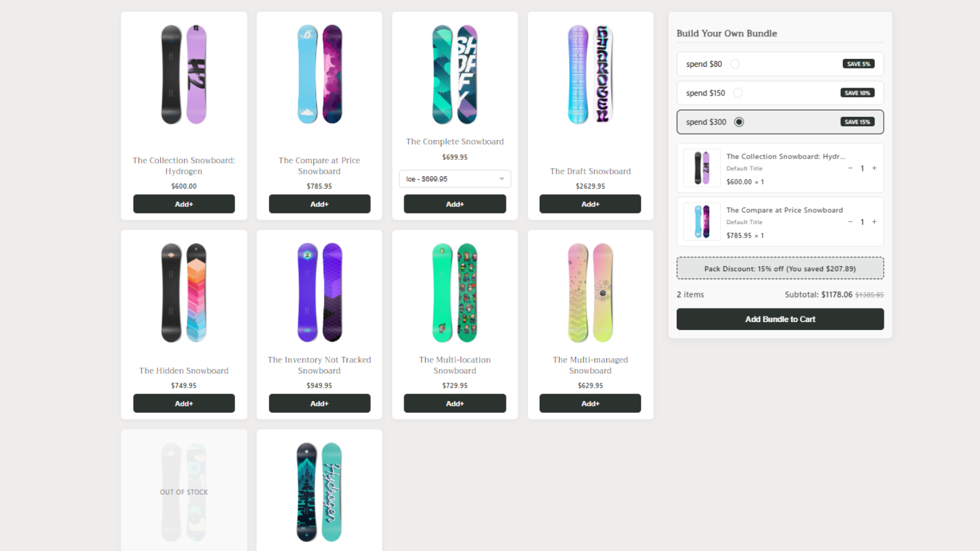Select the spend $80 bundle tier
The height and width of the screenshot is (551, 980).
[735, 64]
